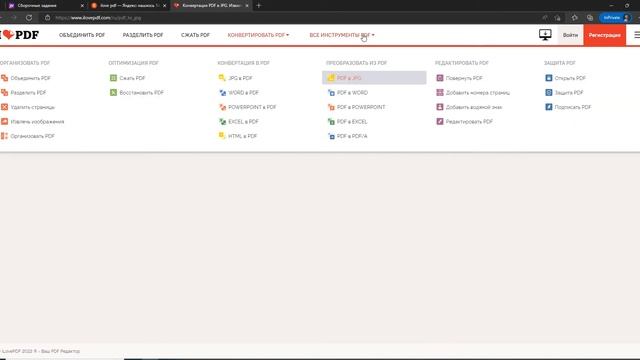Open the Удалить страницы link

tap(33, 107)
